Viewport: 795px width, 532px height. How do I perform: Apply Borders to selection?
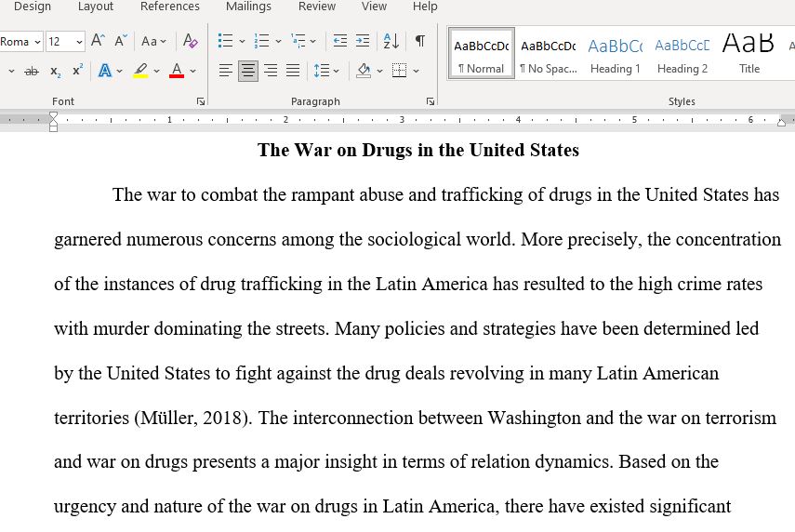[x=399, y=71]
